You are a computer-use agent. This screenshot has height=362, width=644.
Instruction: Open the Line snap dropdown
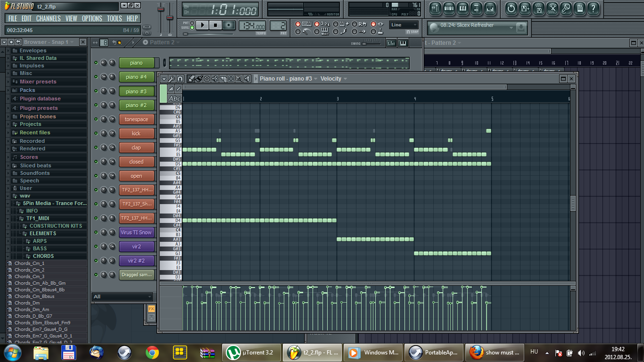[x=404, y=25]
